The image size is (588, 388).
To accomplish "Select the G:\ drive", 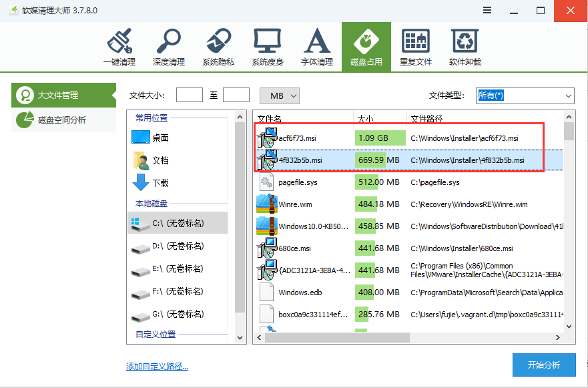I will (178, 315).
